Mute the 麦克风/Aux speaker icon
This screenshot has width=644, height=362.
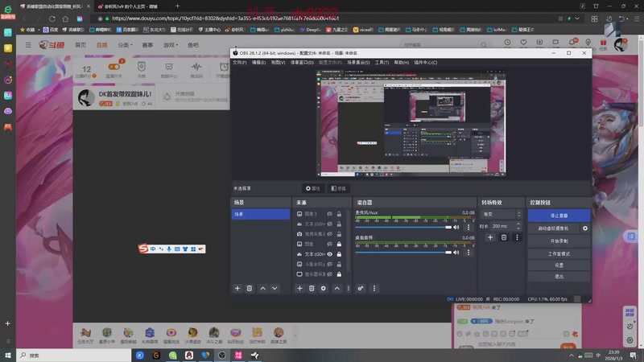tap(456, 227)
